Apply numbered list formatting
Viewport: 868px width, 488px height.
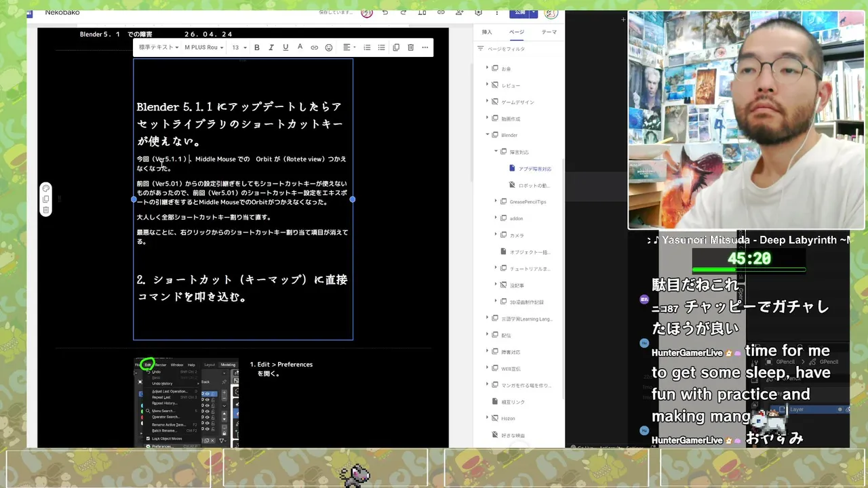click(x=367, y=47)
